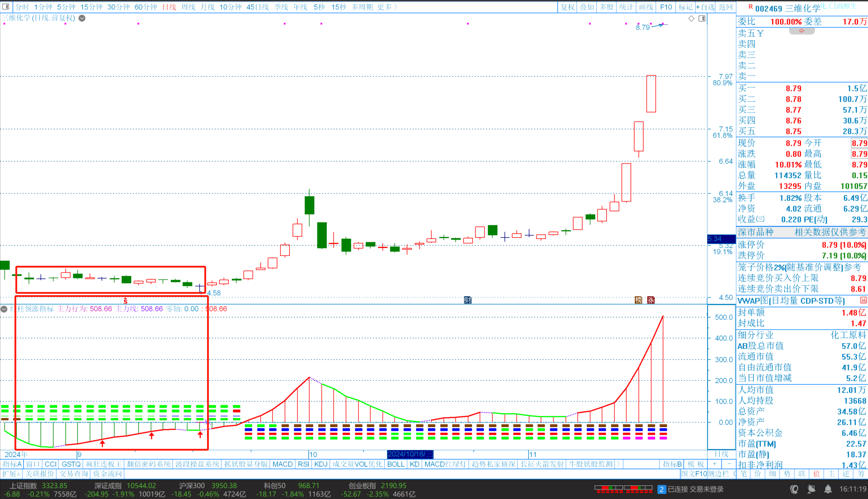This screenshot has width=868, height=499.
Task: Open the 三维化学 chart title dropdown arrow
Action: pos(82,18)
